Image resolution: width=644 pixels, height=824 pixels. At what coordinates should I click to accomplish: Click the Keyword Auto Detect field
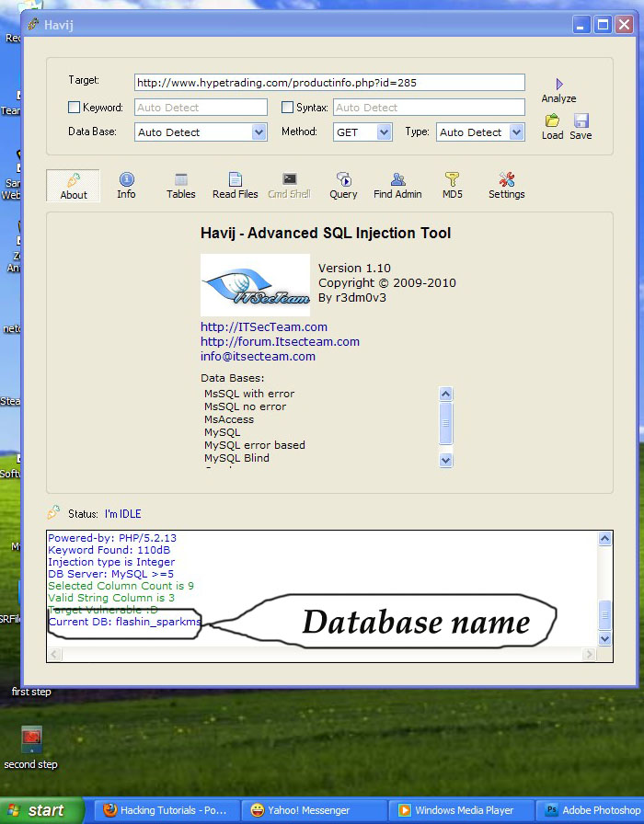coord(201,108)
